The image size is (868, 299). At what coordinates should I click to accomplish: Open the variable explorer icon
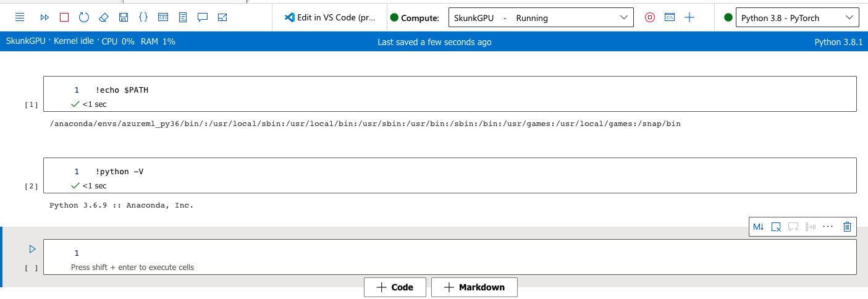point(163,18)
